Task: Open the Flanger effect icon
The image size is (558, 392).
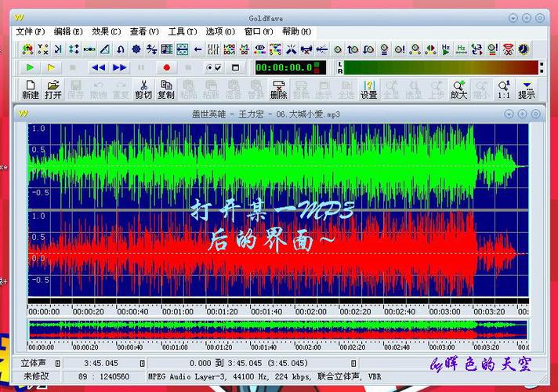Action: pyautogui.click(x=89, y=49)
